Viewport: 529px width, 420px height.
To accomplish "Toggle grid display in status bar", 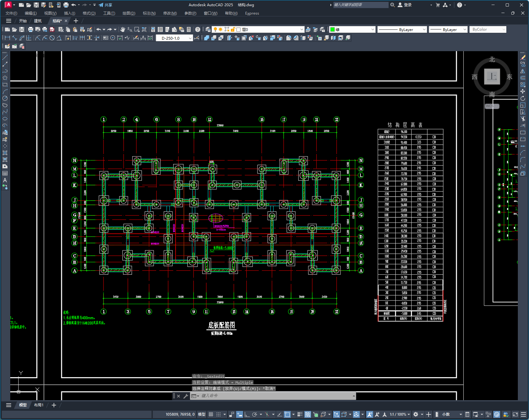I will (211, 414).
